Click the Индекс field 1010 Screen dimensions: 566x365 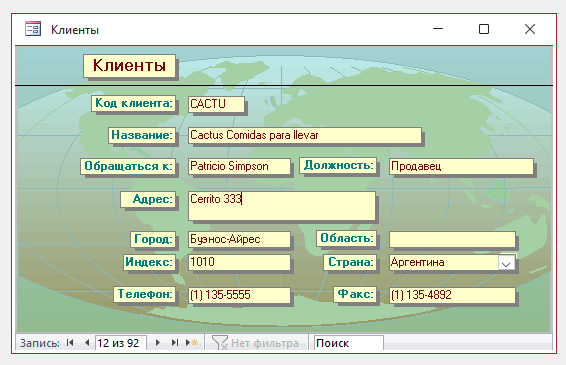(239, 262)
